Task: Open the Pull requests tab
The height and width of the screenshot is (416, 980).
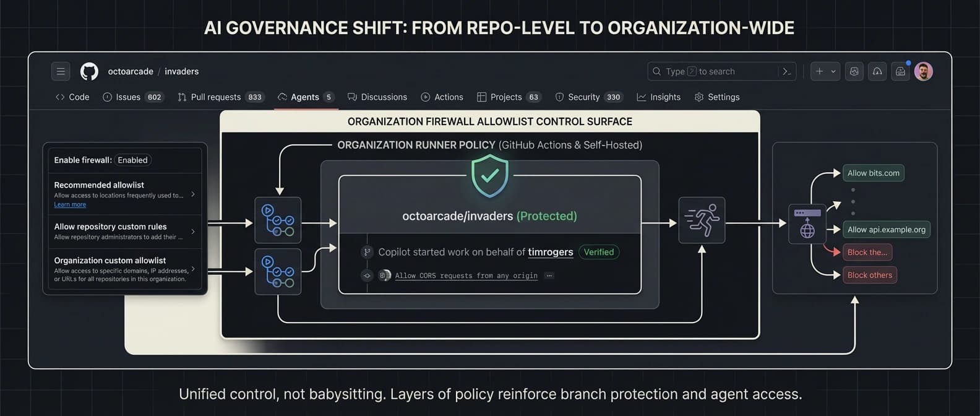Action: [x=221, y=97]
